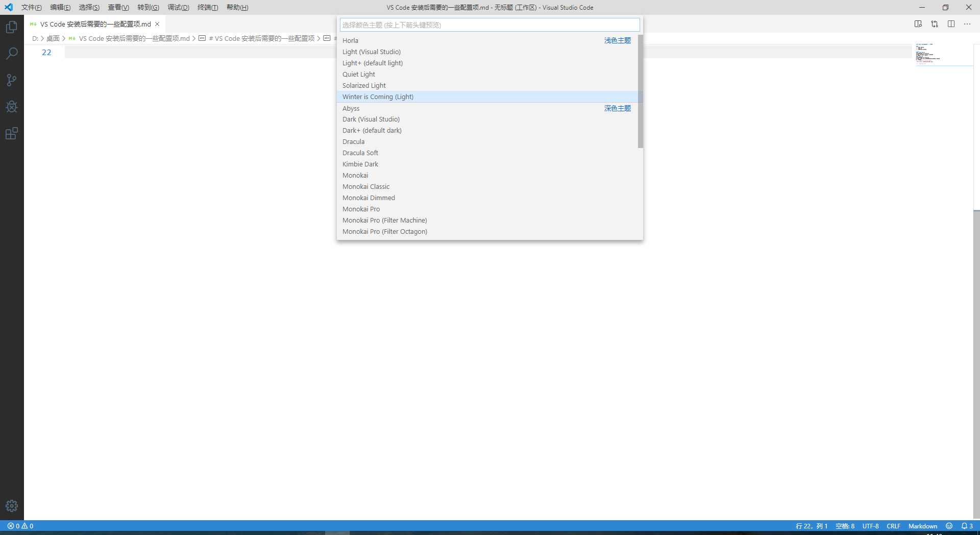
Task: Split the editor to the right
Action: [x=951, y=24]
